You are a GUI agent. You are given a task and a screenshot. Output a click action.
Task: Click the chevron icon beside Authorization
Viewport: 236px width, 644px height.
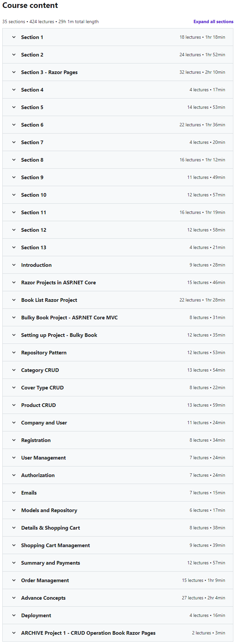click(x=14, y=475)
